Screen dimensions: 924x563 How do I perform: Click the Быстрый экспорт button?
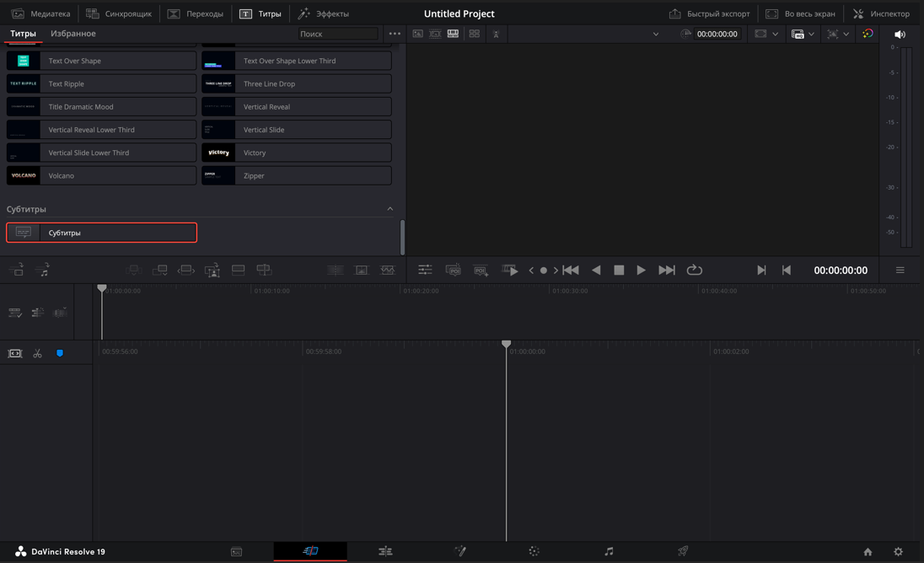click(710, 13)
